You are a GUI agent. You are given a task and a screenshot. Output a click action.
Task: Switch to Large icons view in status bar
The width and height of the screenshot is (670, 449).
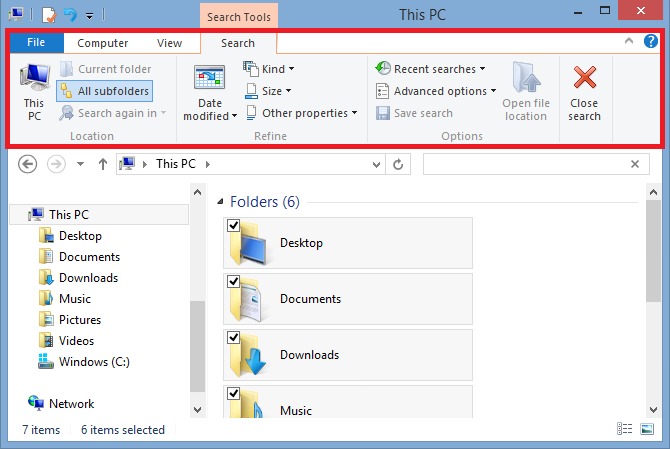(x=647, y=429)
